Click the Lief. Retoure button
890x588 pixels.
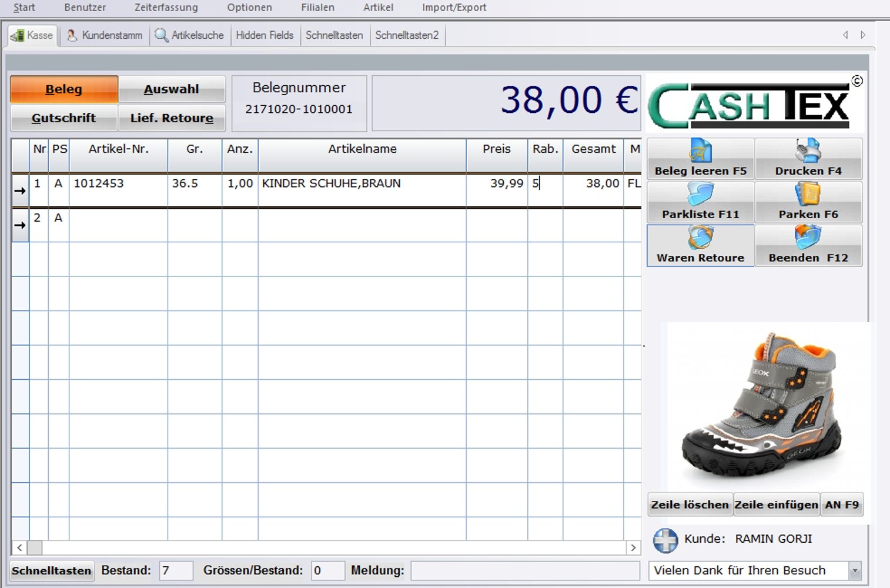172,118
